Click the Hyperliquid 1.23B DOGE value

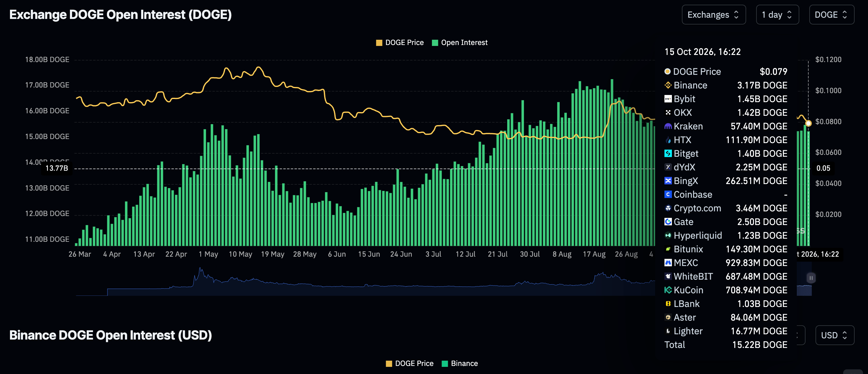click(762, 235)
